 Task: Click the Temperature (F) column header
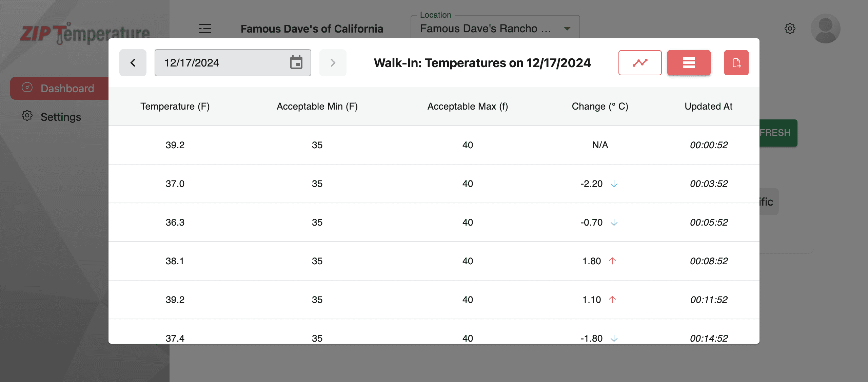(175, 107)
